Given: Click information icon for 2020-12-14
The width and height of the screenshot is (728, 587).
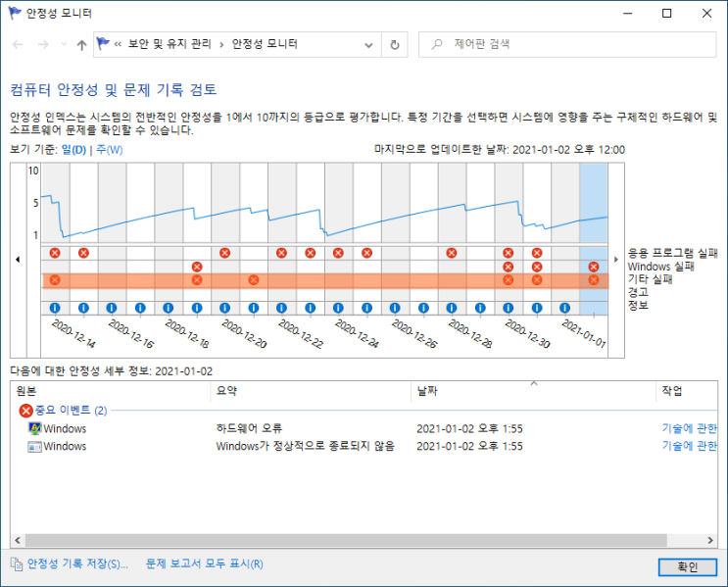Looking at the screenshot, I should (55, 308).
